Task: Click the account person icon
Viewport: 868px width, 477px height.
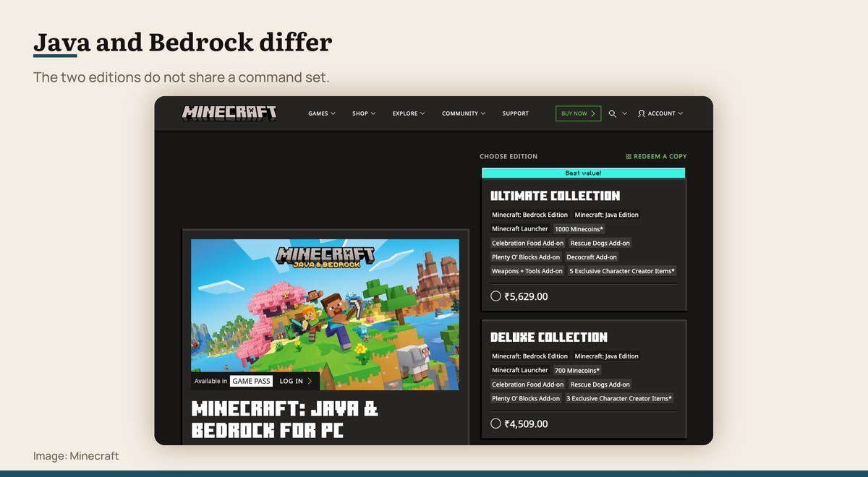Action: [642, 113]
